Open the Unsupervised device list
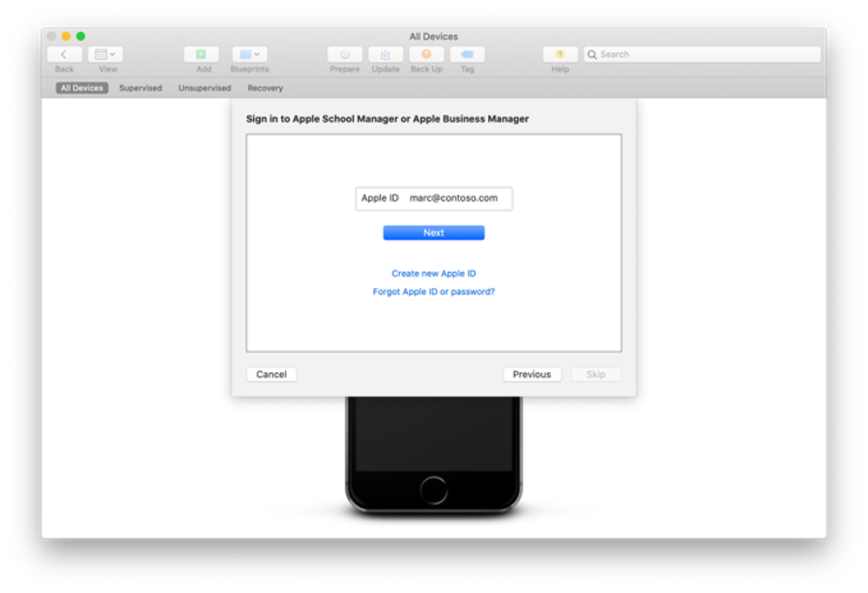Image resolution: width=868 pixels, height=593 pixels. click(204, 87)
